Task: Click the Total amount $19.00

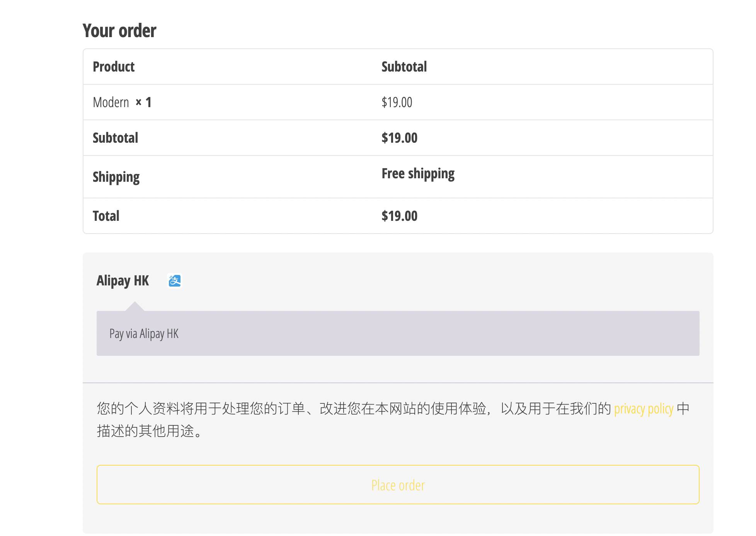Action: click(399, 216)
